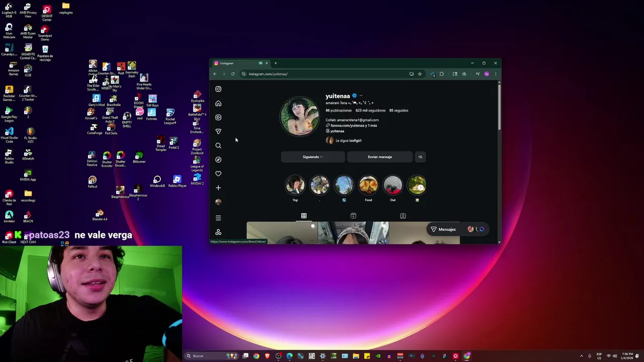This screenshot has width=644, height=362.
Task: Open own profile avatar in sidebar
Action: point(218,202)
